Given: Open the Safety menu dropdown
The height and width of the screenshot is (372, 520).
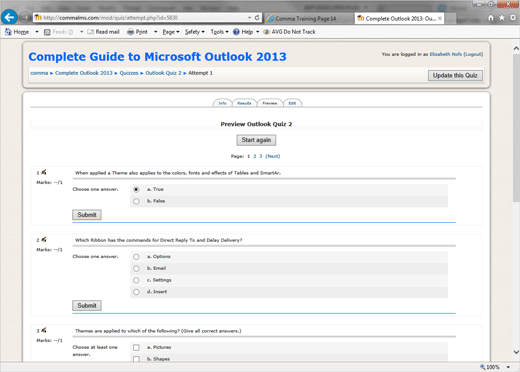Looking at the screenshot, I should coord(195,32).
